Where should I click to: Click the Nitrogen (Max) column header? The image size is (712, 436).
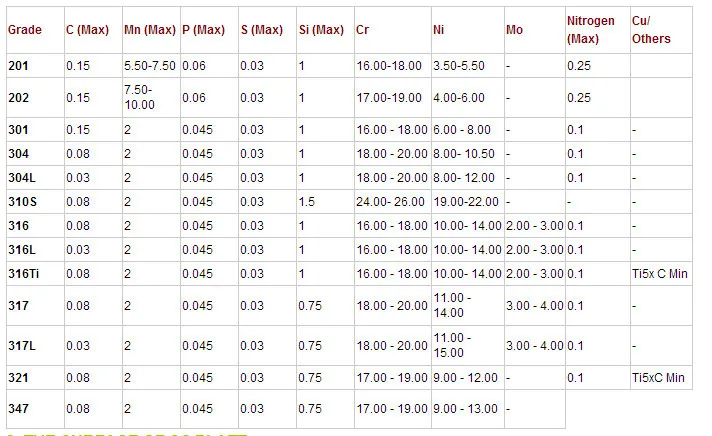pos(591,29)
